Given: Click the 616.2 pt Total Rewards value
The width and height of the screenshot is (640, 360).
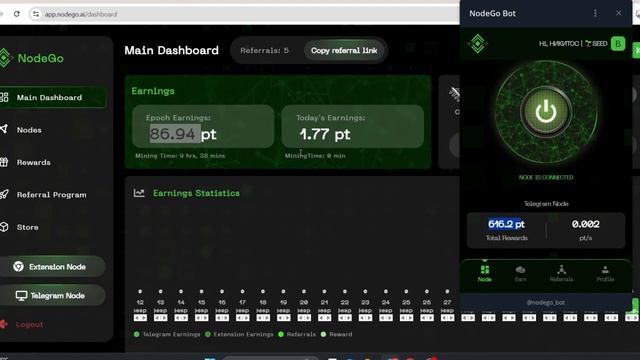Looking at the screenshot, I should point(506,224).
